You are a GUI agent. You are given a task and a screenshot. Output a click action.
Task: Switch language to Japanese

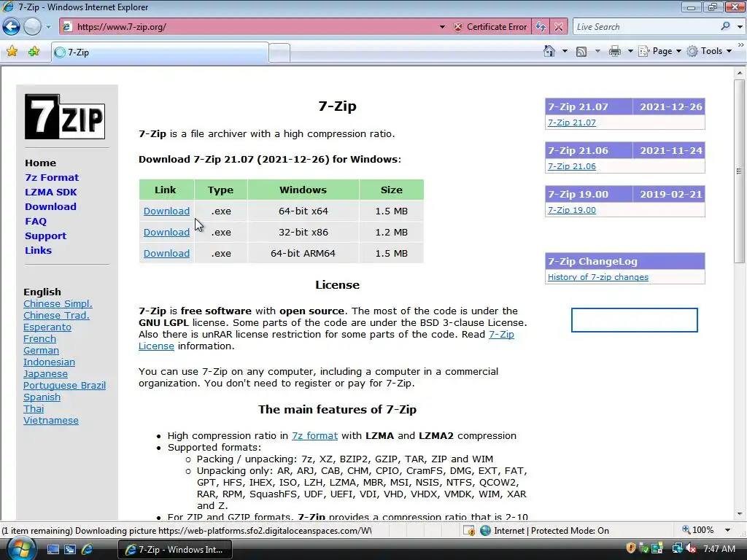coord(45,374)
